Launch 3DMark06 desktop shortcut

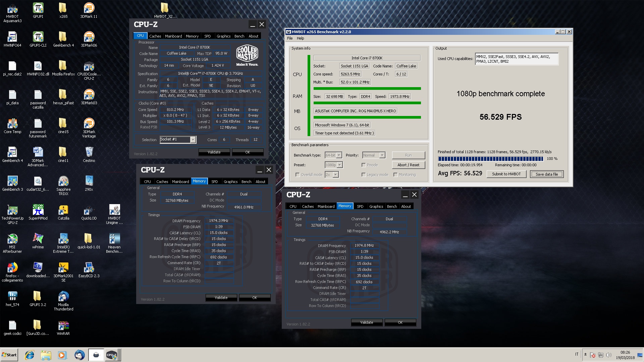tap(89, 40)
